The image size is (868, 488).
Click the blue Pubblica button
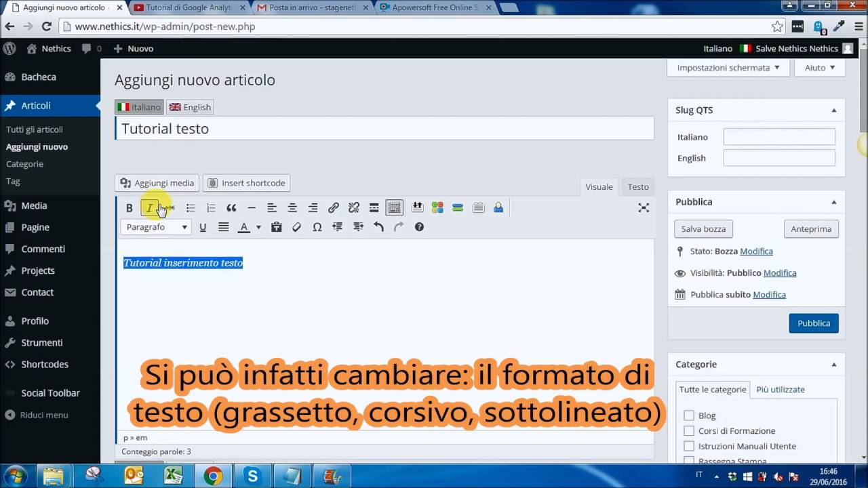[x=814, y=323]
